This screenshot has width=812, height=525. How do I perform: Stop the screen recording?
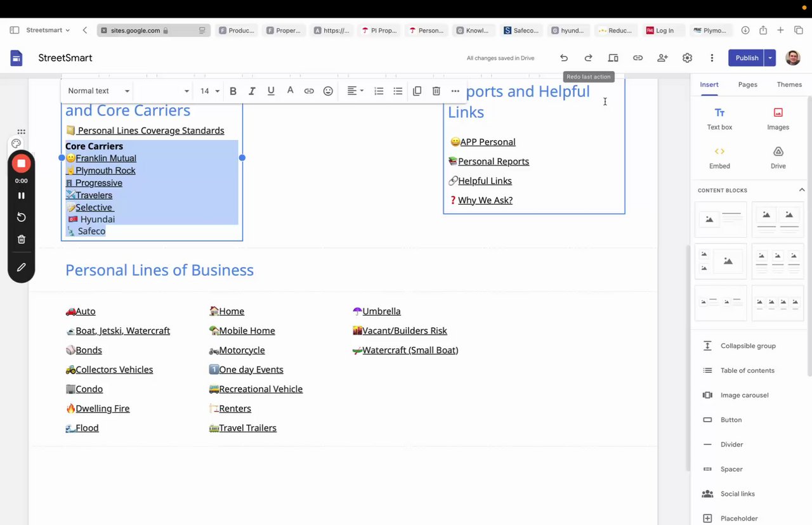point(21,164)
